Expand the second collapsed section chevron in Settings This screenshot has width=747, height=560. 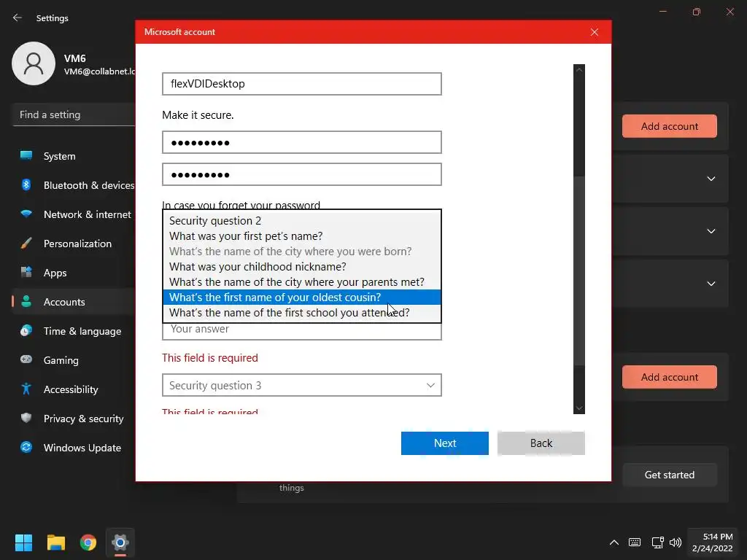711,231
